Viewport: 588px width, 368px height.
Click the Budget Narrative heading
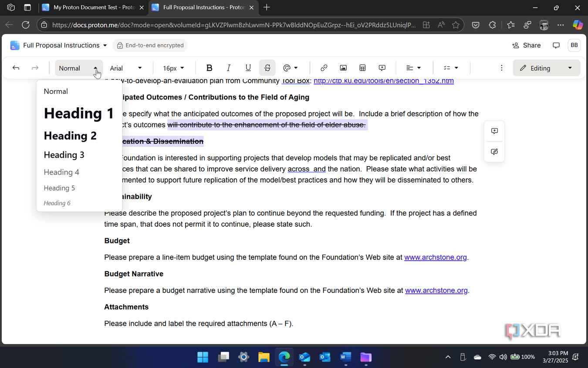tap(134, 274)
